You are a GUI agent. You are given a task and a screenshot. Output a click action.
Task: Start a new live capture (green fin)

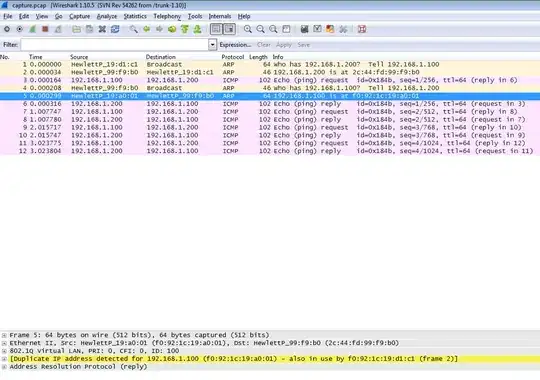click(32, 29)
